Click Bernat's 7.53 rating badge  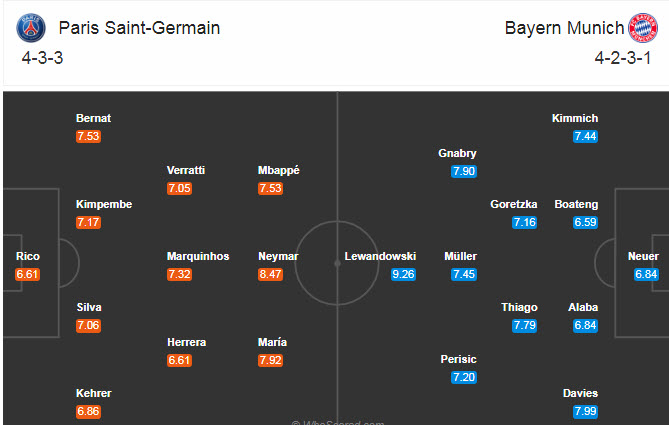[89, 136]
